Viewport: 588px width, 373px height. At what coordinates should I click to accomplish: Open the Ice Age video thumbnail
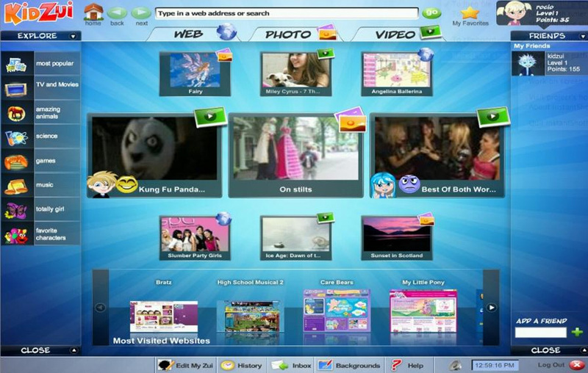[296, 238]
